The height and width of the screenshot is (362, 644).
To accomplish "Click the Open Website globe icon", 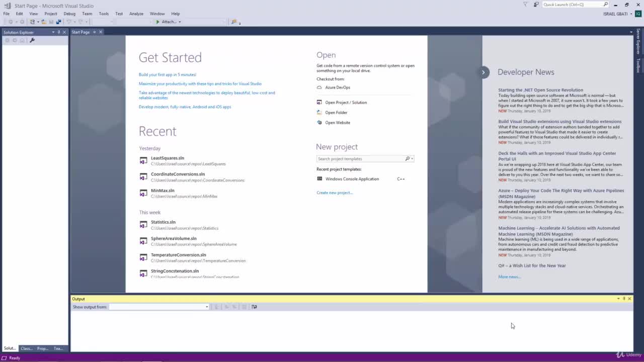I will [x=319, y=123].
